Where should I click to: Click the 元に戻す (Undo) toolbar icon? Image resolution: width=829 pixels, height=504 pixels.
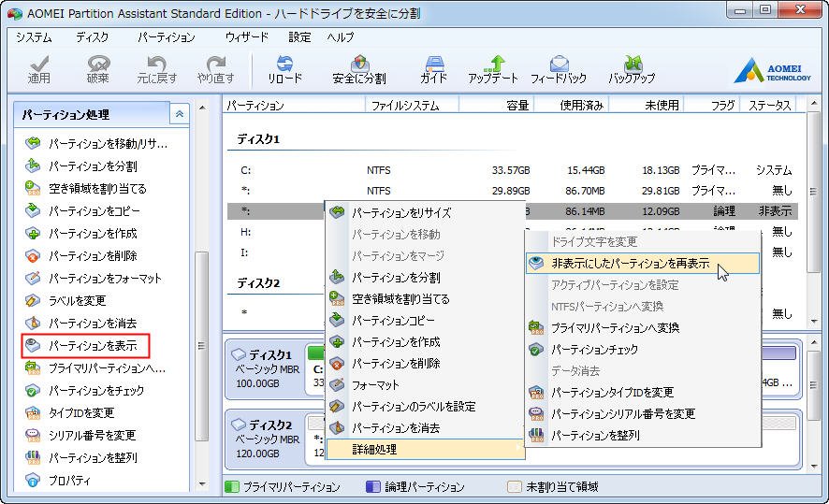pyautogui.click(x=157, y=70)
